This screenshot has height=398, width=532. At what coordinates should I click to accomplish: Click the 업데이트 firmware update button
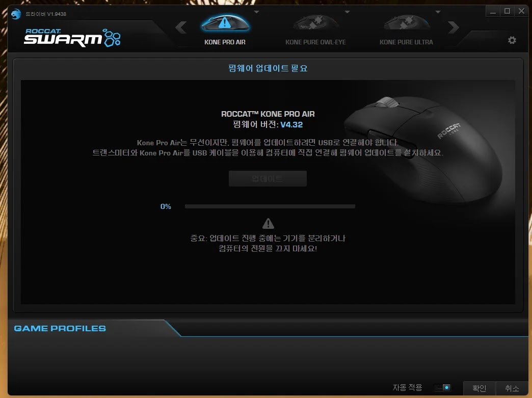point(268,178)
